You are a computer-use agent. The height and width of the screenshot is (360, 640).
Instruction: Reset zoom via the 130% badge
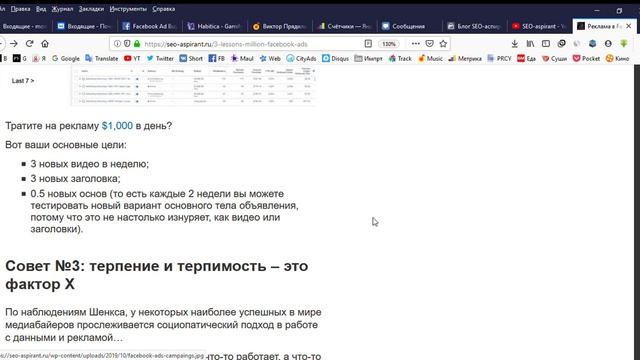389,44
